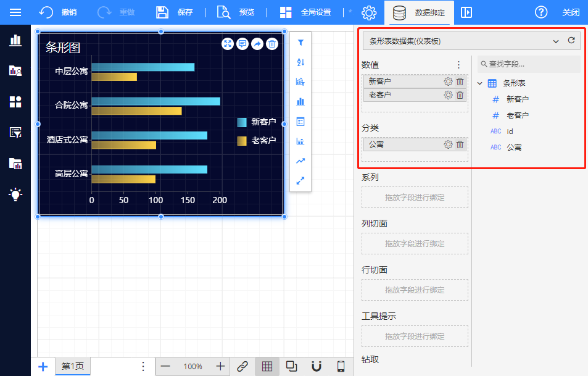The width and height of the screenshot is (588, 376).
Task: Click the share arrow icon on the chart
Action: (257, 44)
